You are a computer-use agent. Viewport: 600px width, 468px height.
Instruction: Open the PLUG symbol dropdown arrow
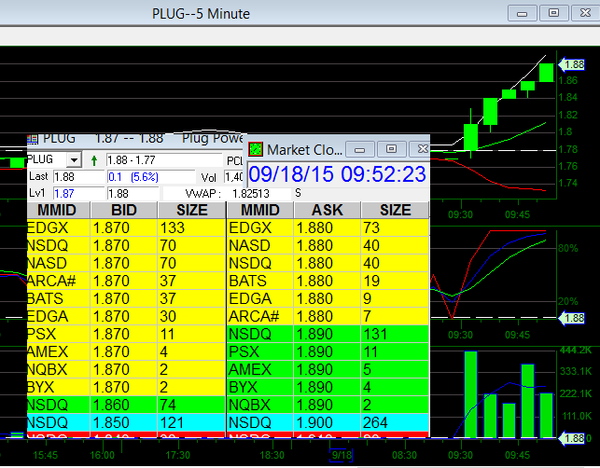coord(73,160)
